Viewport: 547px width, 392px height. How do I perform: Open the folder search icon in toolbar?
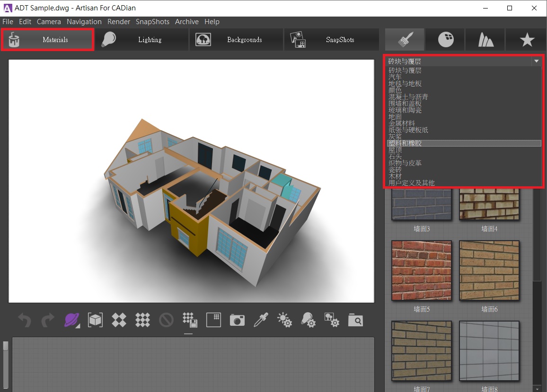click(355, 320)
